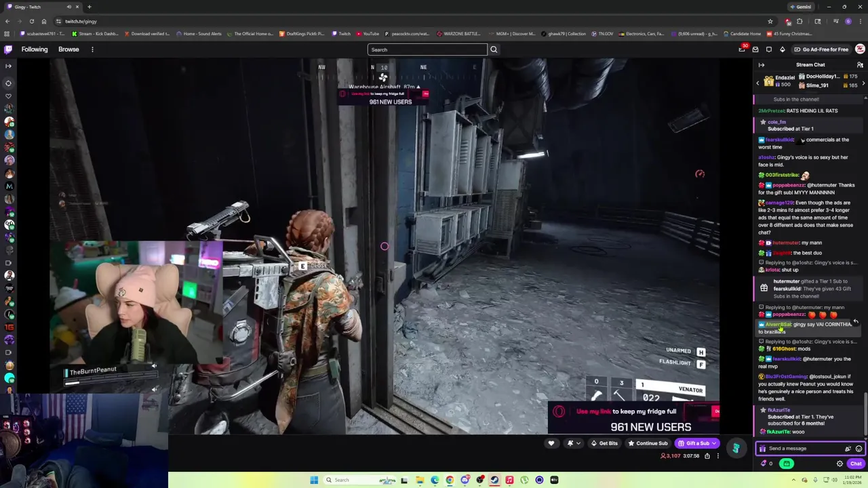Open the Browse tab
Image resolution: width=868 pixels, height=488 pixels.
tap(68, 49)
